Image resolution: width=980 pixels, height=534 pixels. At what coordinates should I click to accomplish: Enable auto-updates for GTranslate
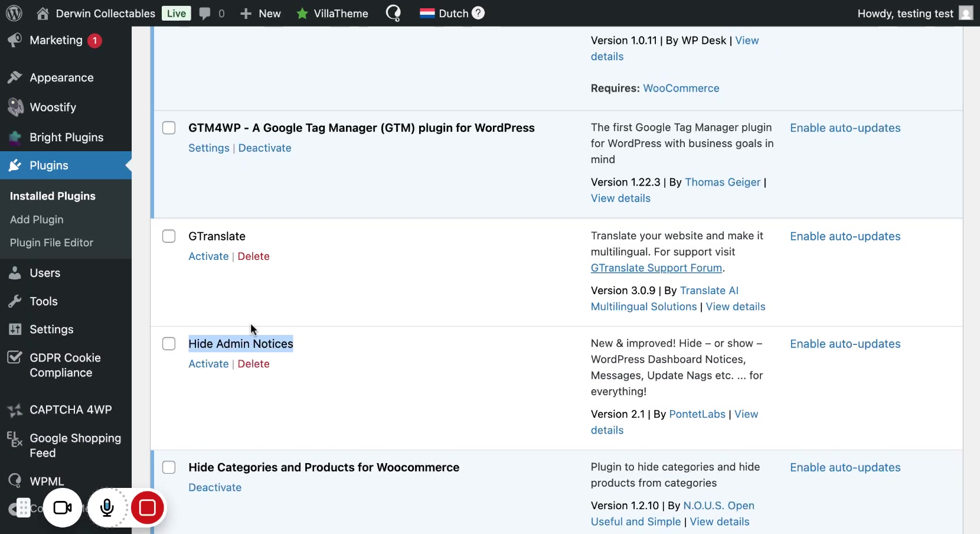click(x=845, y=236)
